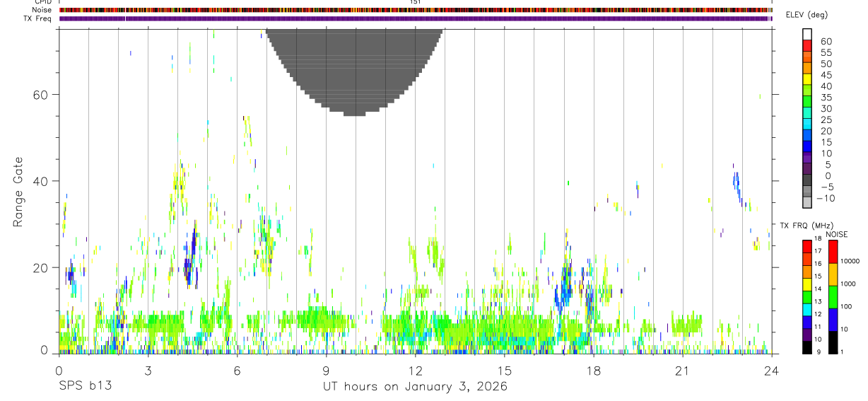The image size is (868, 401).
Task: Click the x-axis tick label '12'
Action: pyautogui.click(x=415, y=370)
